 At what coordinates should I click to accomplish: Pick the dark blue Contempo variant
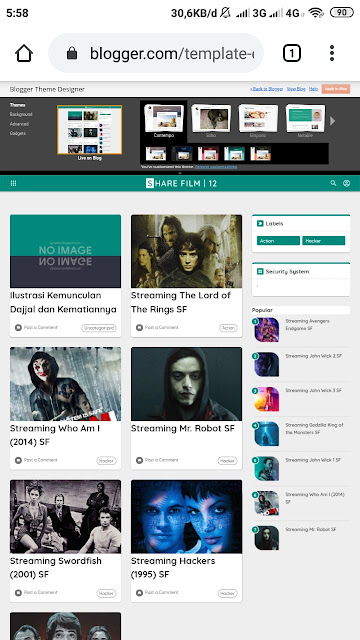(x=182, y=154)
